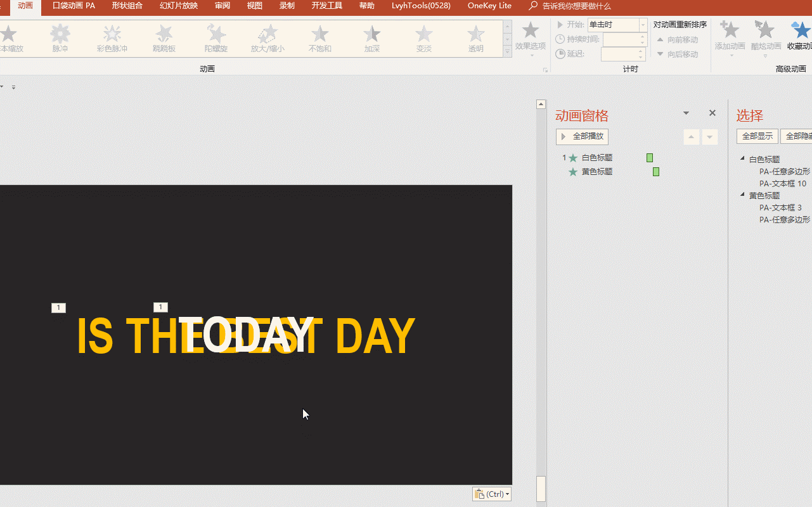812x507 pixels.
Task: Select the 脉冲 (Pulse) animation effect
Action: [60, 38]
